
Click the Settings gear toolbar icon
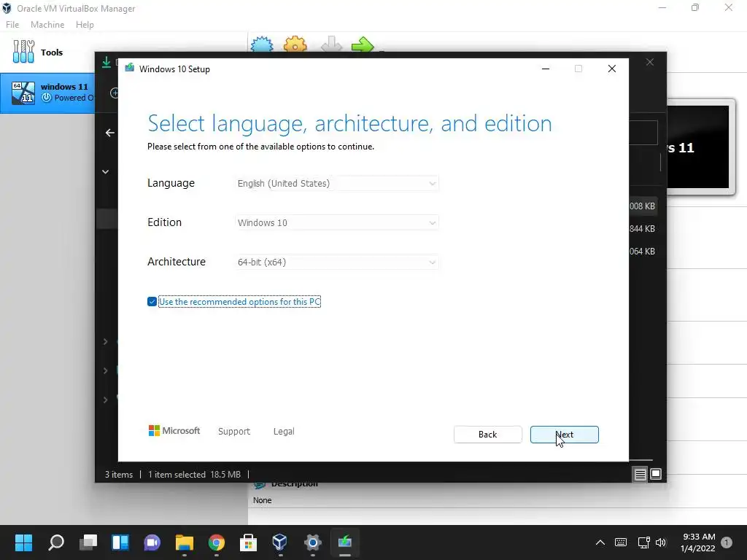click(295, 44)
